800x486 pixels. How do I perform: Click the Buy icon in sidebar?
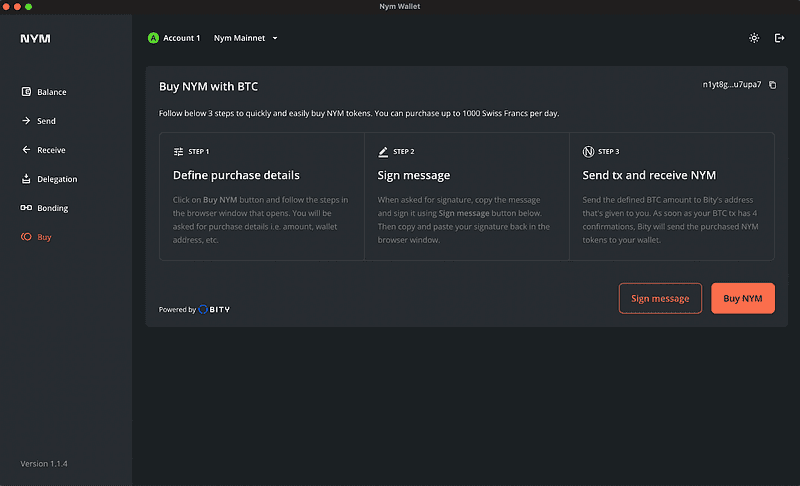(26, 237)
